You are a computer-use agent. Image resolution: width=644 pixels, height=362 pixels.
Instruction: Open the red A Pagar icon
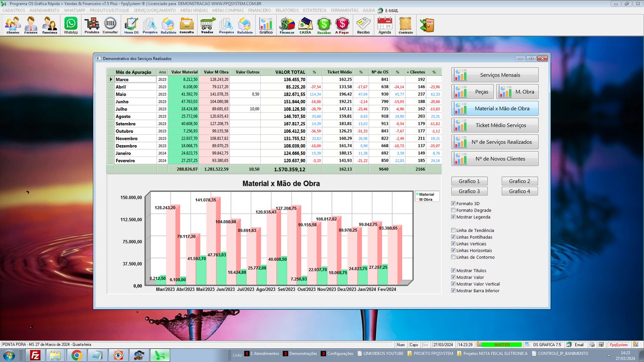coord(342,25)
